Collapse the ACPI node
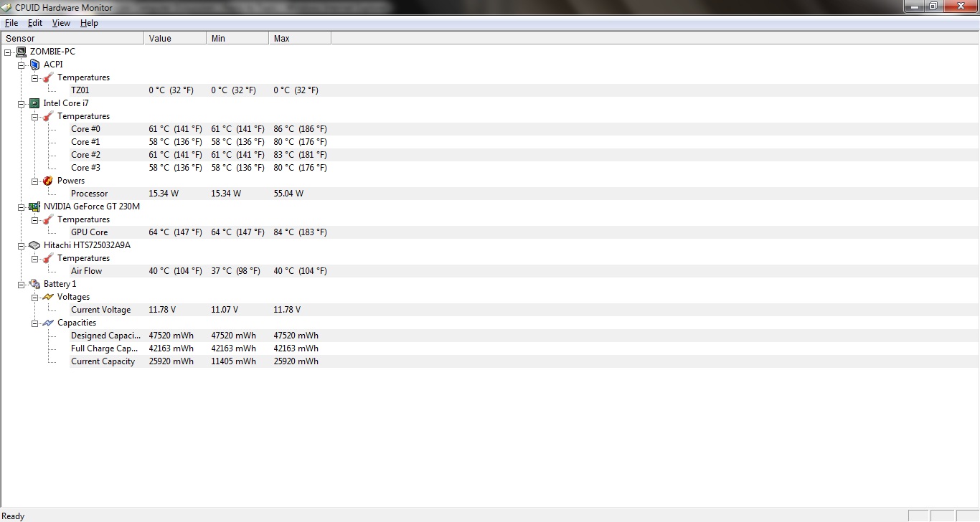Viewport: 980px width, 522px height. pos(22,65)
